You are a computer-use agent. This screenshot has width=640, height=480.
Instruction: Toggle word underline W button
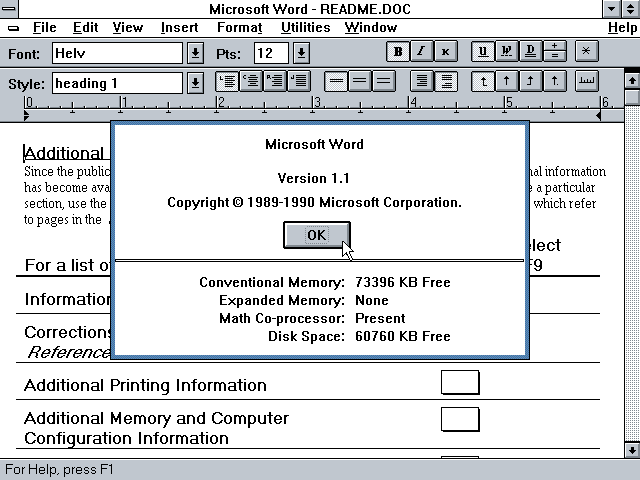point(507,52)
